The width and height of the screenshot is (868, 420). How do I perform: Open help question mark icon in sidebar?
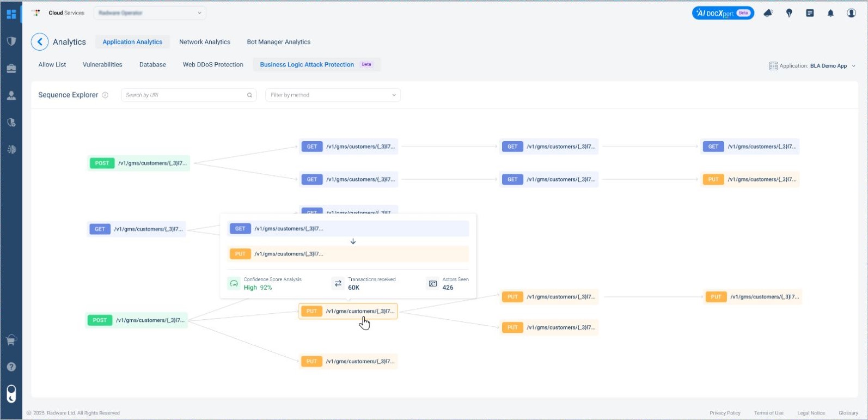tap(11, 367)
